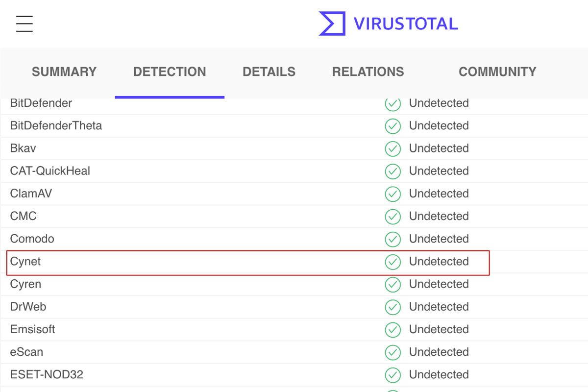Image resolution: width=588 pixels, height=392 pixels.
Task: Click the Undetected result for eScan
Action: [439, 352]
